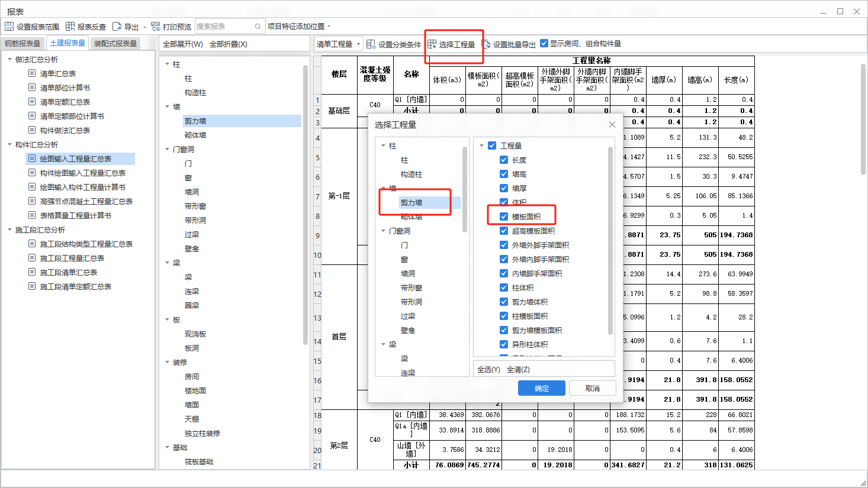Click the 选择工程量 icon
Image resolution: width=868 pixels, height=488 pixels.
432,44
